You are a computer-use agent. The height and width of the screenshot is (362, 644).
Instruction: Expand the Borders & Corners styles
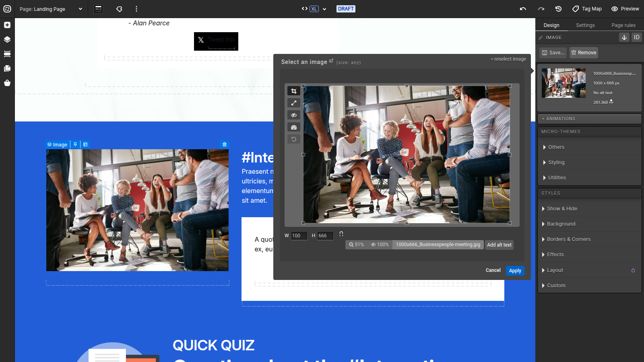coord(589,239)
